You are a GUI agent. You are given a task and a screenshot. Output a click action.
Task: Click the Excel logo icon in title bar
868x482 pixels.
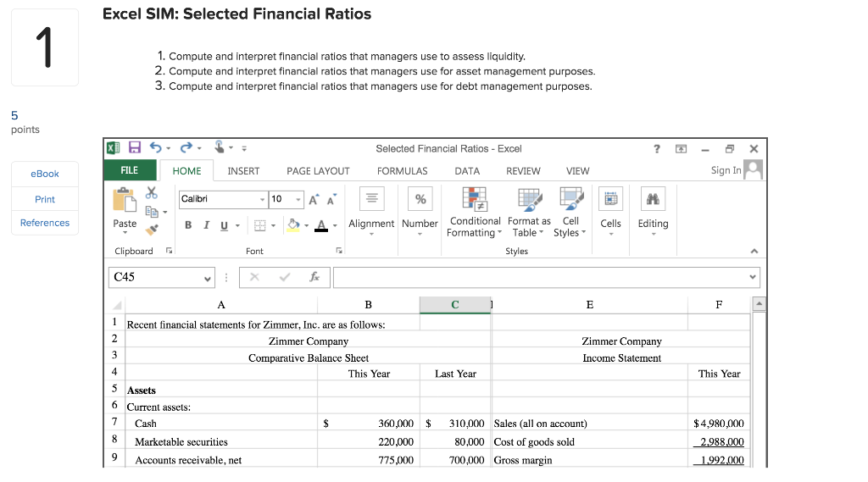click(113, 147)
